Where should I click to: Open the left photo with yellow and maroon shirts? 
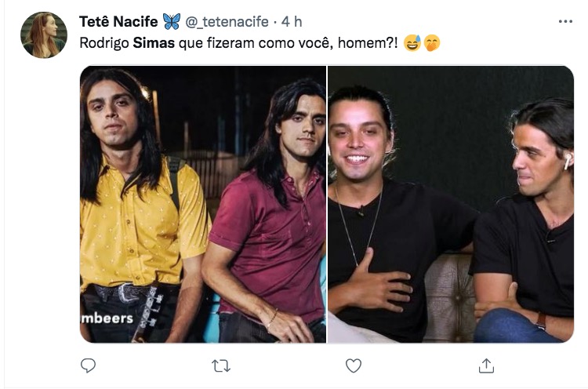(x=203, y=204)
